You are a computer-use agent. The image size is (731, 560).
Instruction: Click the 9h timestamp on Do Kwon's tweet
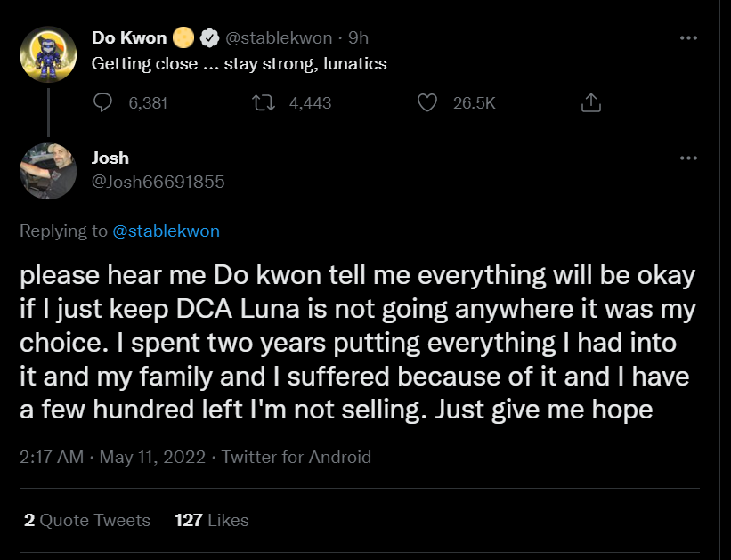[x=358, y=38]
